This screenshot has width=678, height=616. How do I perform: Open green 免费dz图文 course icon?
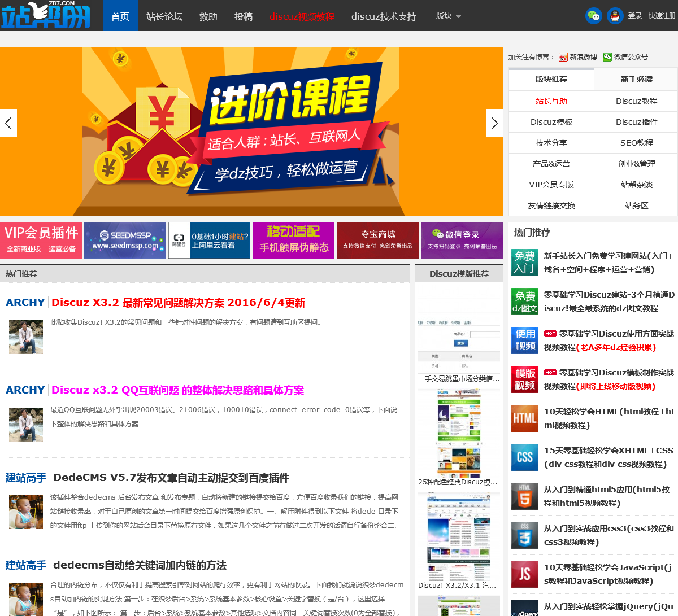point(524,302)
